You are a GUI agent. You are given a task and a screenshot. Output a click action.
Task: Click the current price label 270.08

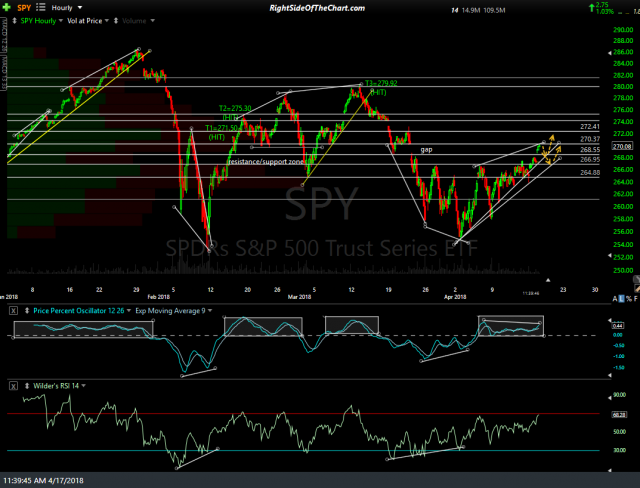(x=622, y=146)
